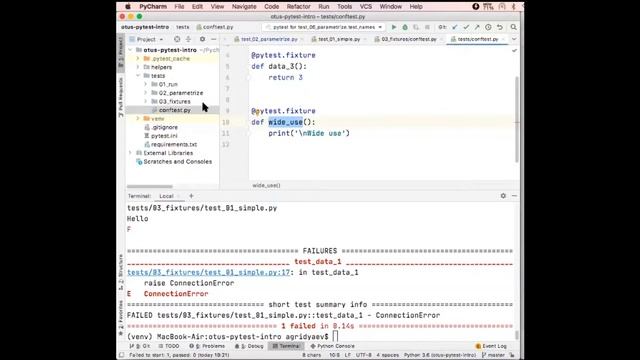The width and height of the screenshot is (640, 360).
Task: Switch to 03_fixtures/conftest.py editor tab
Action: (x=409, y=39)
